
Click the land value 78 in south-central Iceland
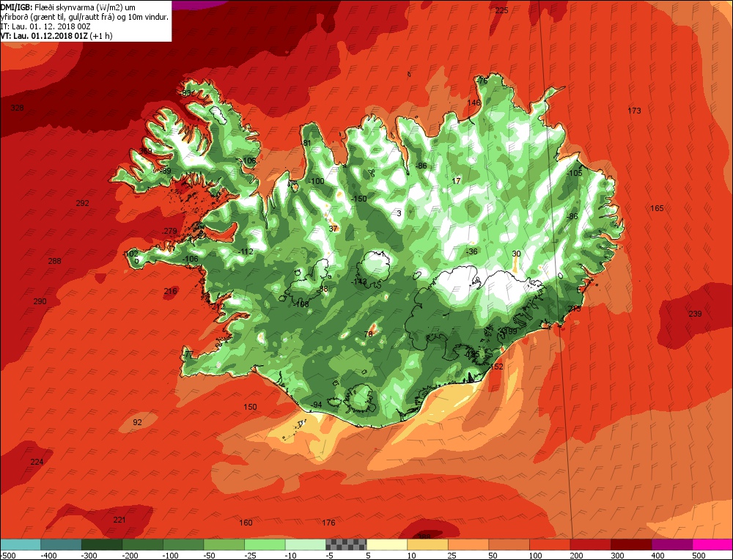[x=369, y=334]
